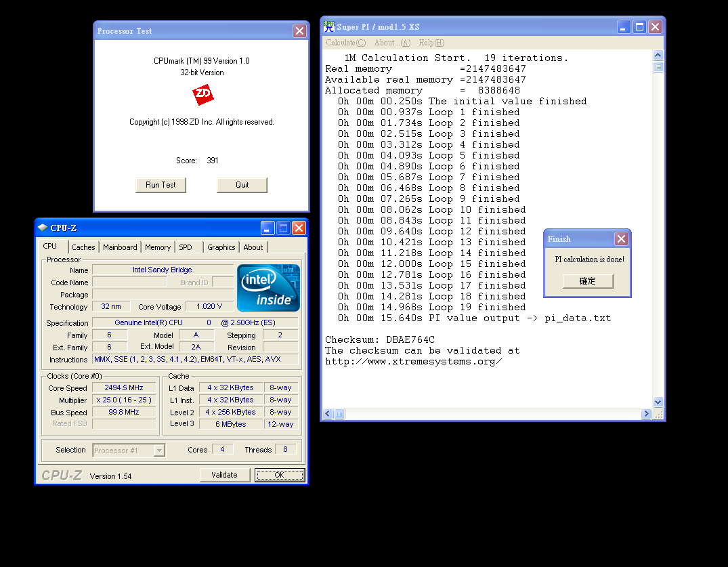This screenshot has height=567, width=728.
Task: Click the Multiplier value x 25.0
Action: (x=124, y=400)
